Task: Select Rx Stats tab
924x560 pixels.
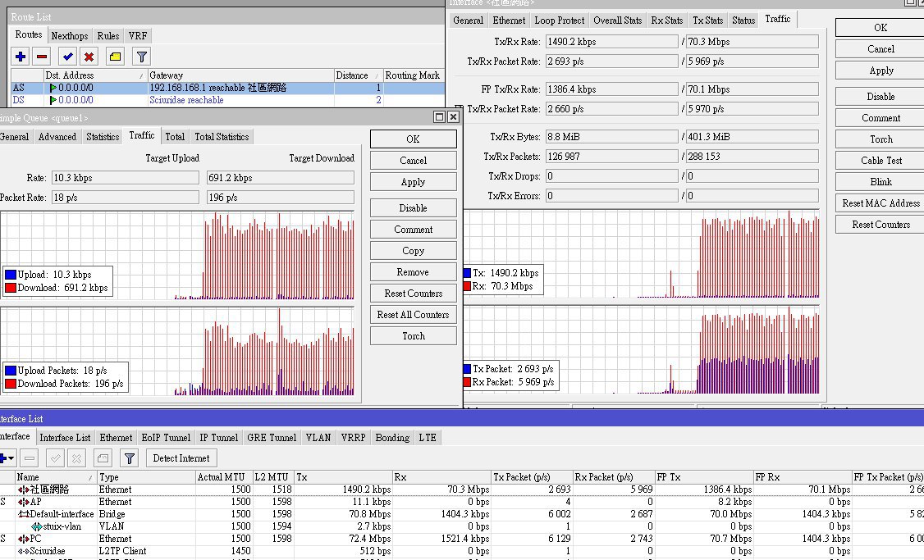Action: (667, 20)
